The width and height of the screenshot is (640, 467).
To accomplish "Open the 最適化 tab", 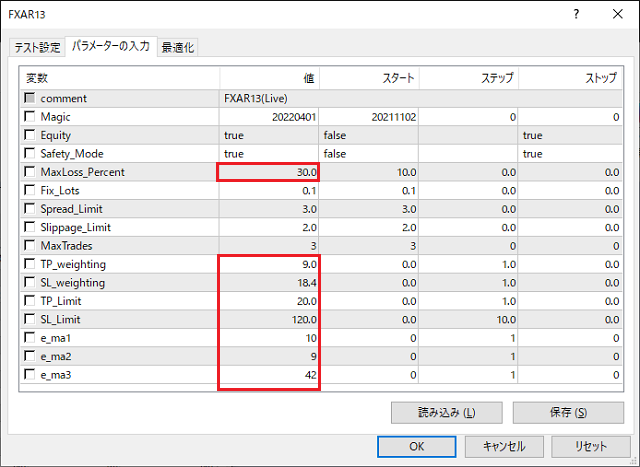I will 178,47.
